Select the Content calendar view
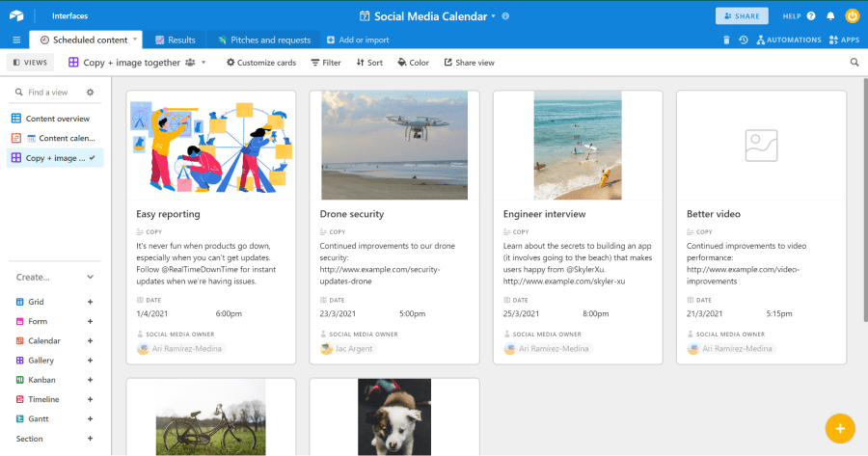 [54, 139]
